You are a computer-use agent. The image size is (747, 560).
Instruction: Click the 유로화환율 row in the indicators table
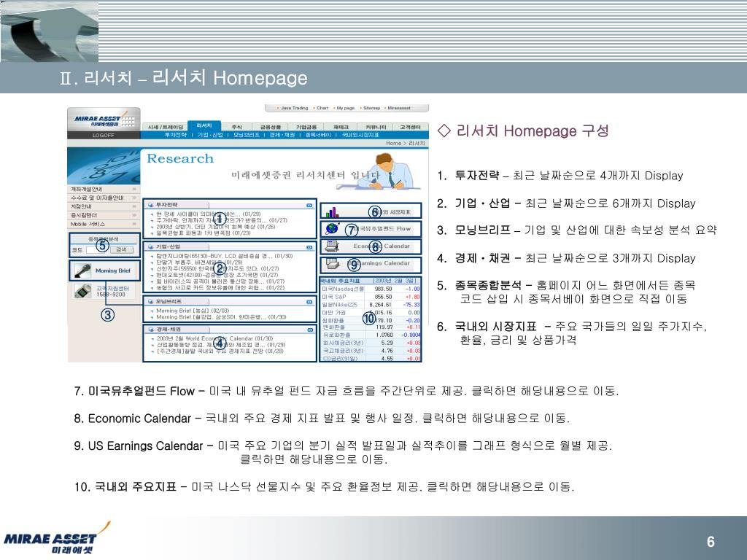371,335
